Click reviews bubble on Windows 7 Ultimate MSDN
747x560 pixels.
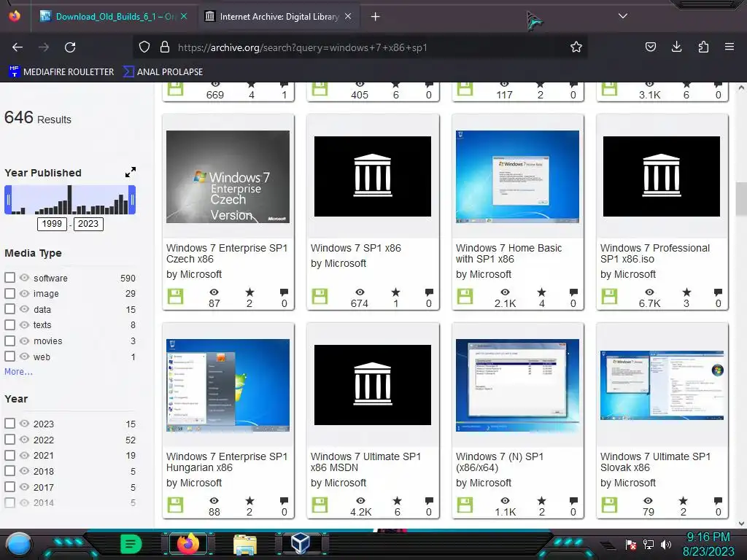coord(429,500)
